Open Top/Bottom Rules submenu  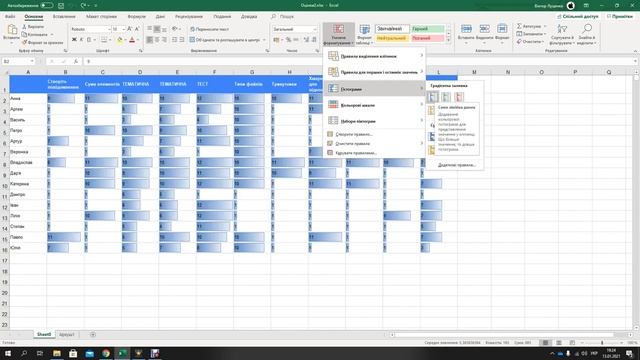pos(374,72)
